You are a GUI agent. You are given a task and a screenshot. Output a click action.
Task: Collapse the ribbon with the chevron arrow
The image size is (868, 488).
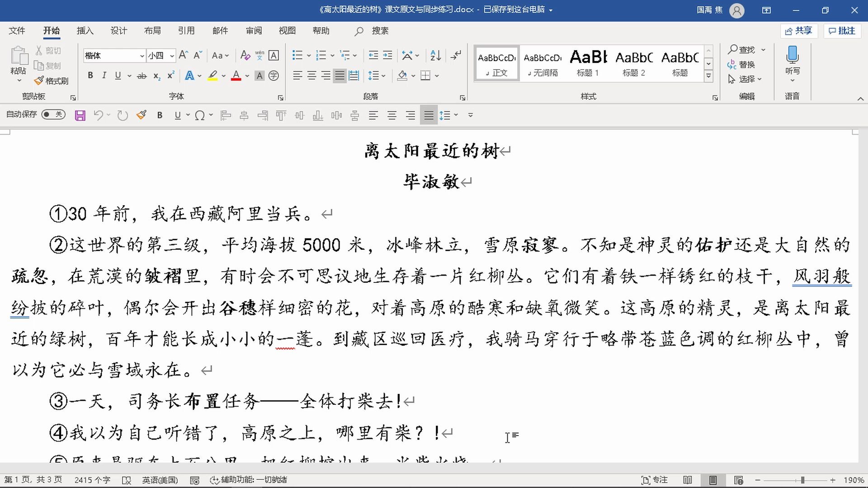tap(860, 99)
